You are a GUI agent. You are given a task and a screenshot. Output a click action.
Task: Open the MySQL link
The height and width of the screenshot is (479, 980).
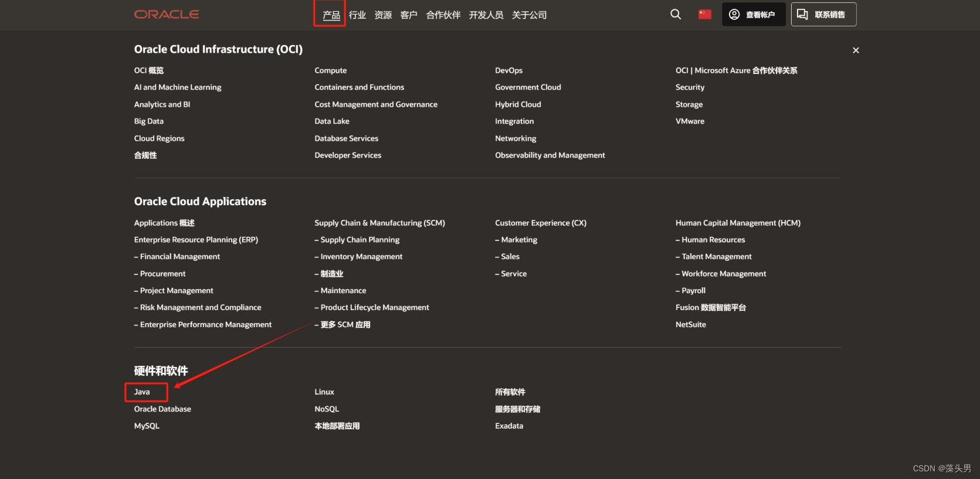click(x=147, y=426)
